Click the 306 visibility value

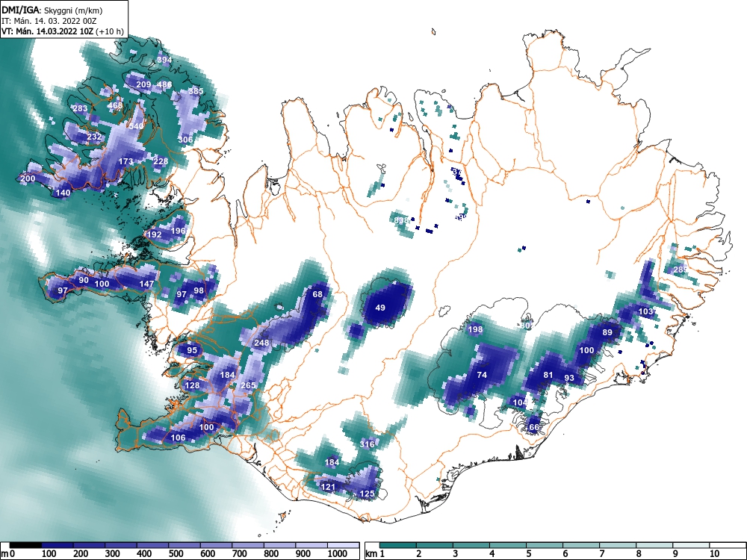pyautogui.click(x=185, y=140)
